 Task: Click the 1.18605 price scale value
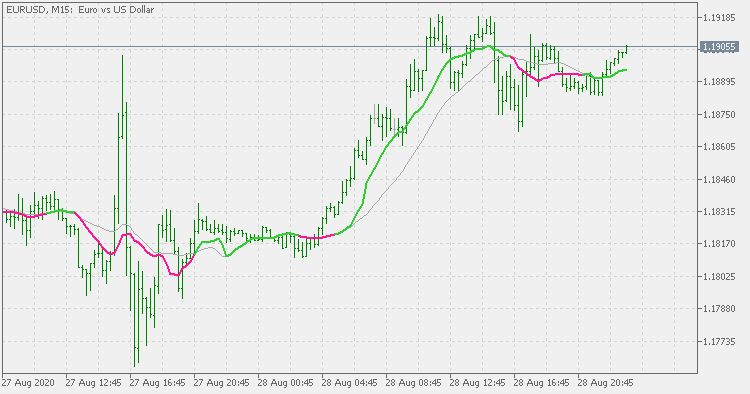coord(719,147)
